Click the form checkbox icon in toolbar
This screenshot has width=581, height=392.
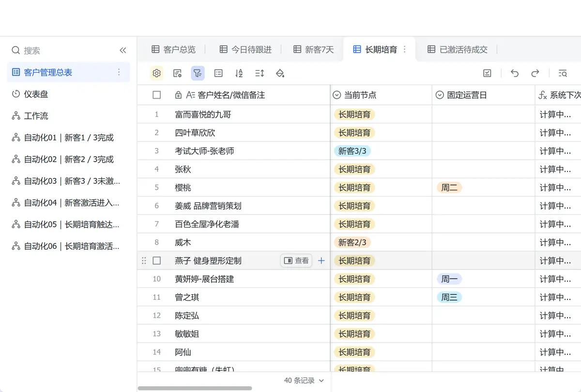click(x=487, y=73)
